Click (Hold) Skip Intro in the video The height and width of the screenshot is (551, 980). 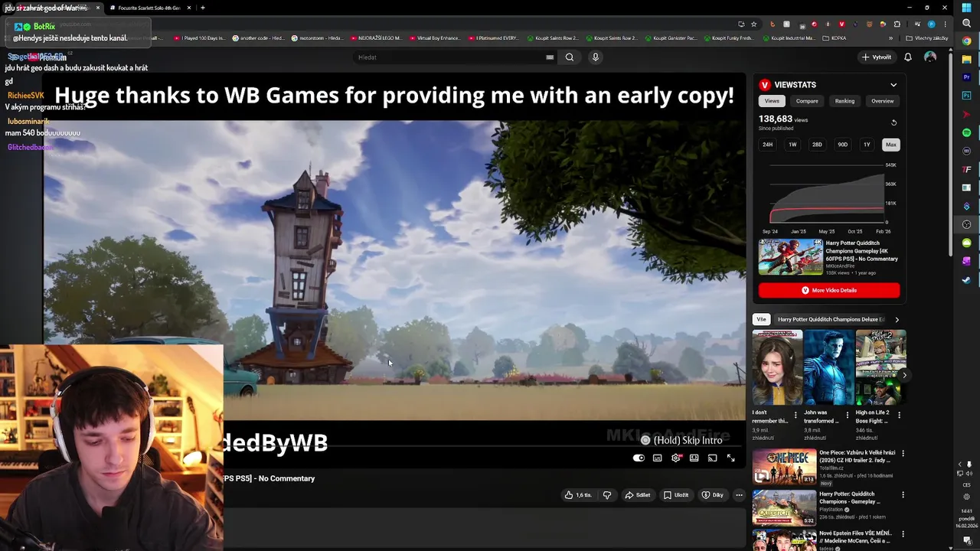point(681,440)
